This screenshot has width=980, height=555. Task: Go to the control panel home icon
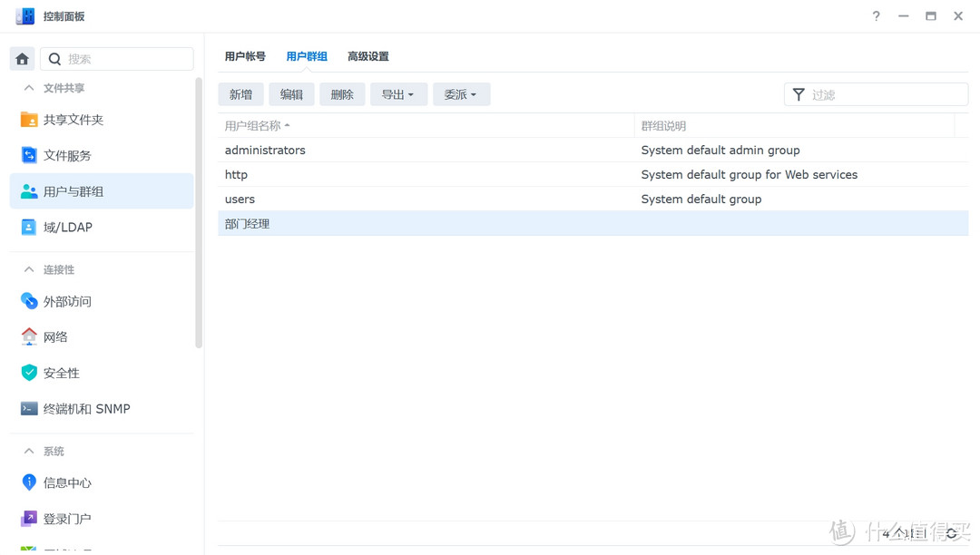click(x=22, y=58)
